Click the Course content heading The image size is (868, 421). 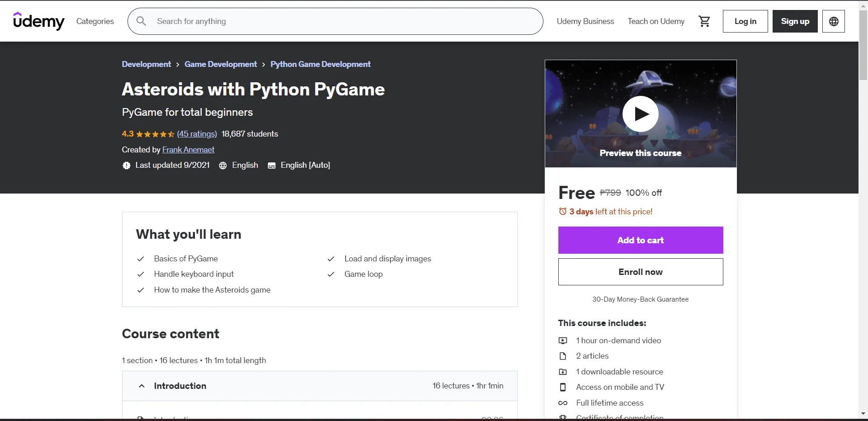[170, 334]
